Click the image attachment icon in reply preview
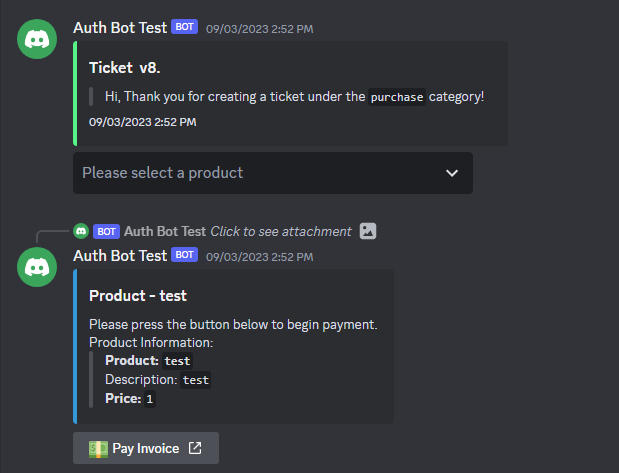 (368, 231)
